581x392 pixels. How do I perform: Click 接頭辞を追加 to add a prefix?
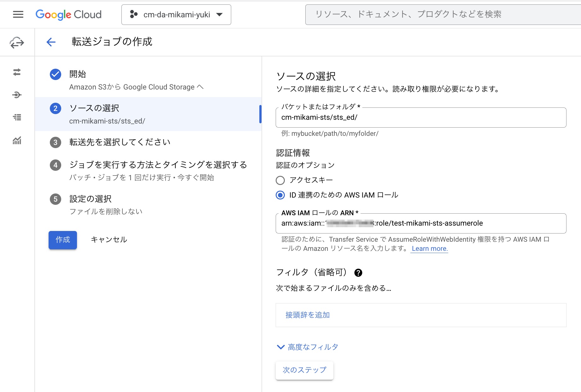click(307, 314)
